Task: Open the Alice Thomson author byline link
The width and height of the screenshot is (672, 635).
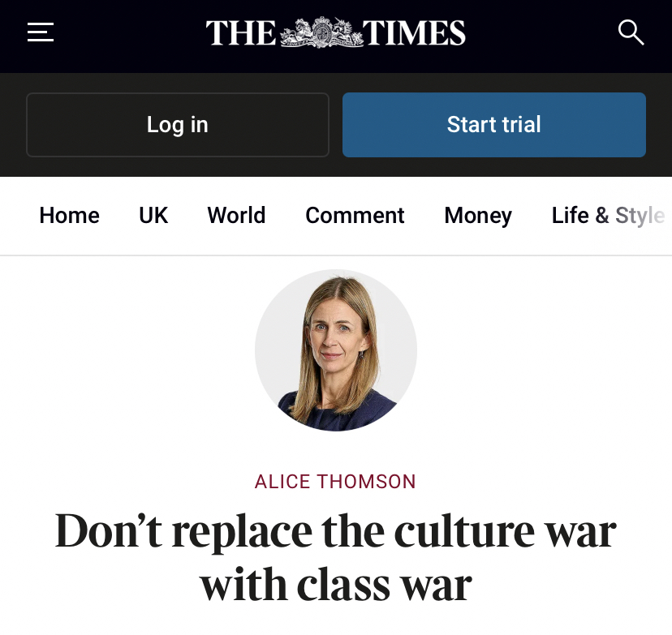Action: [335, 482]
